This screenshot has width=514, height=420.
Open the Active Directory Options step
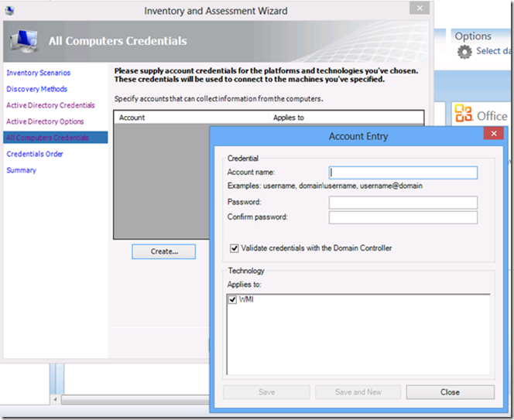(45, 121)
